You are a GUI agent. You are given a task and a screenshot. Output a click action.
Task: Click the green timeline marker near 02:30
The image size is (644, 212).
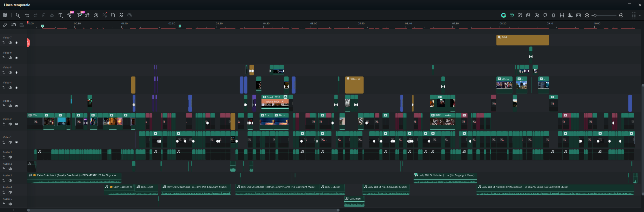pyautogui.click(x=180, y=26)
